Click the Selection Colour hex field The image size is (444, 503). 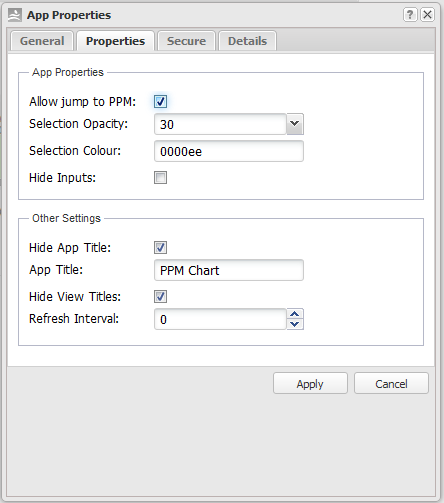point(229,151)
